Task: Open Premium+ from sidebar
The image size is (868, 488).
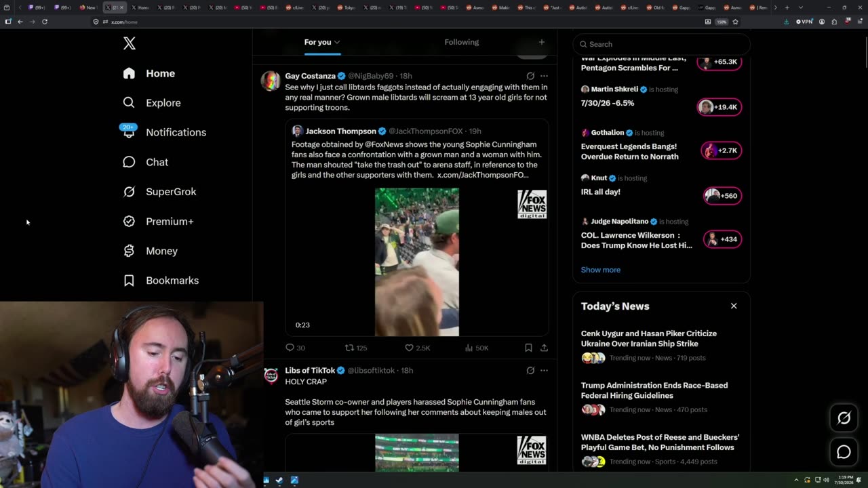Action: click(158, 221)
